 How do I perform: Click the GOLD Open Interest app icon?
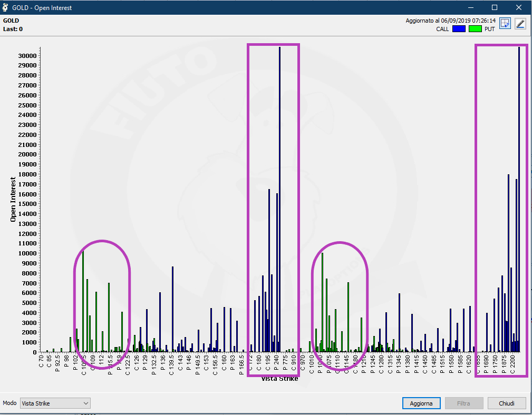[x=5, y=7]
